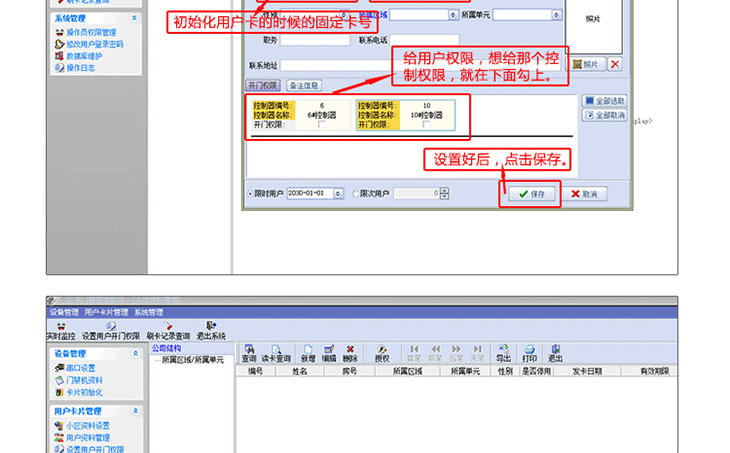Click the 删除 red X icon
The height and width of the screenshot is (453, 730).
350,352
